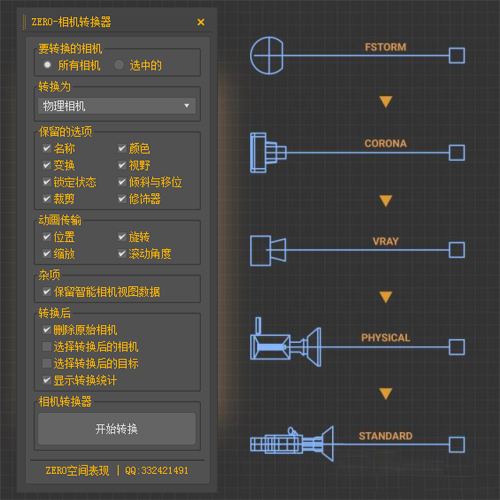Enable 选择转换后的相机 checkbox
This screenshot has width=500, height=500.
[x=47, y=347]
